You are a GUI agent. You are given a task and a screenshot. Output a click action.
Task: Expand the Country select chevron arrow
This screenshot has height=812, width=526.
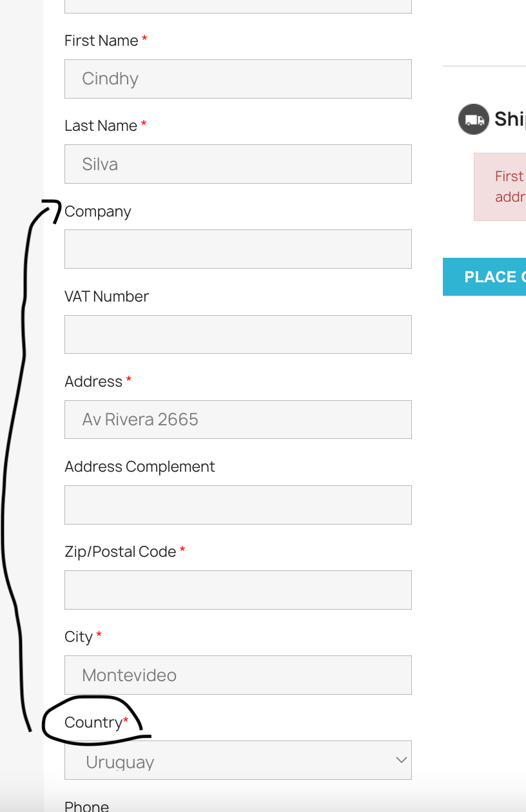click(401, 760)
